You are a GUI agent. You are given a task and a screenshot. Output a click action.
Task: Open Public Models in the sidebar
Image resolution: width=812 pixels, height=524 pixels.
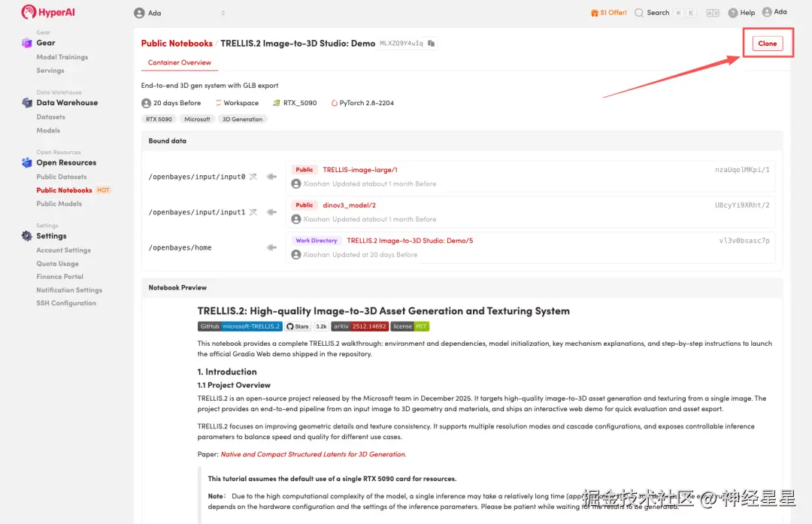click(x=59, y=204)
